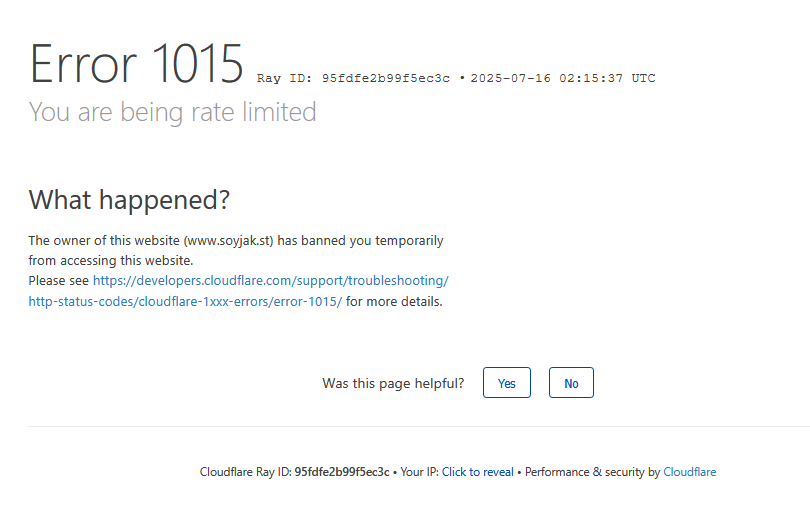810x527 pixels.
Task: Click the 'Cloudflare Ray ID:' footer label
Action: 245,472
